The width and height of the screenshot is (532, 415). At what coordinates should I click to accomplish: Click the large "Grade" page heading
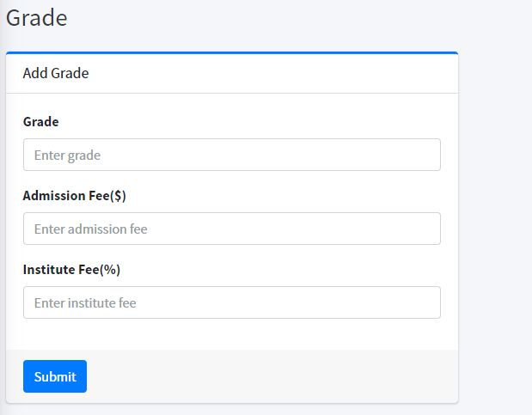36,18
